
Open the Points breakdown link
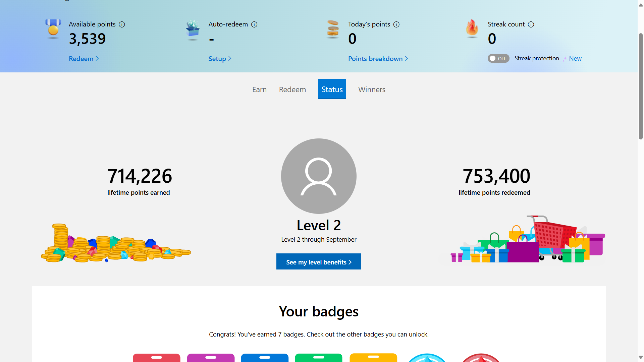[x=375, y=58]
